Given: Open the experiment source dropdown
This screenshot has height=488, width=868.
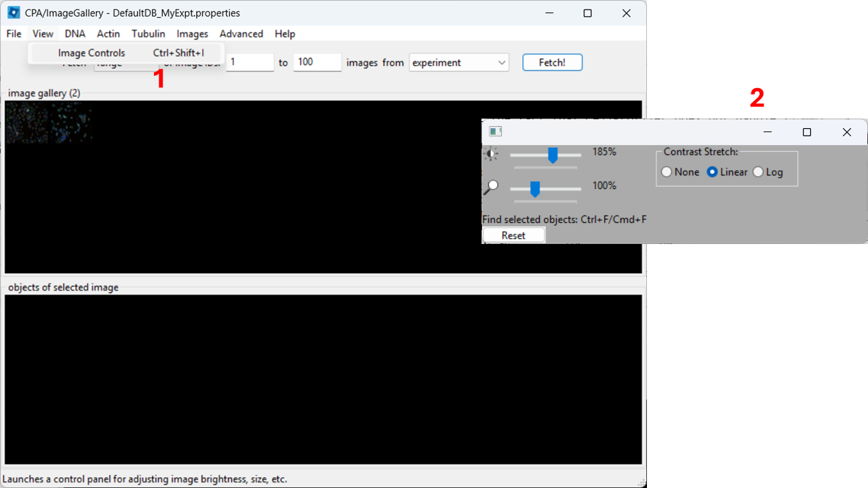Looking at the screenshot, I should [x=458, y=62].
